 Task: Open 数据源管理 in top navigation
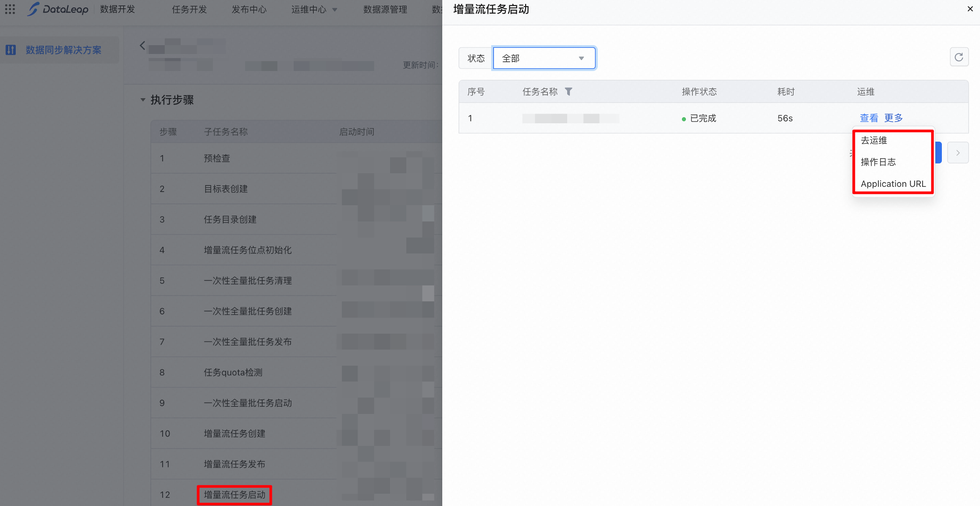pos(385,10)
